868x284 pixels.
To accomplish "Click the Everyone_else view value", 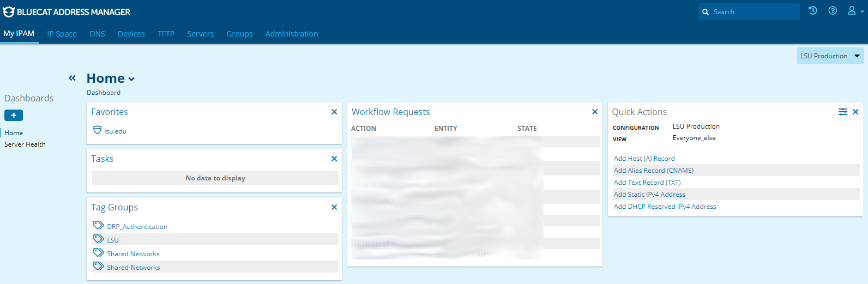I will [x=694, y=138].
